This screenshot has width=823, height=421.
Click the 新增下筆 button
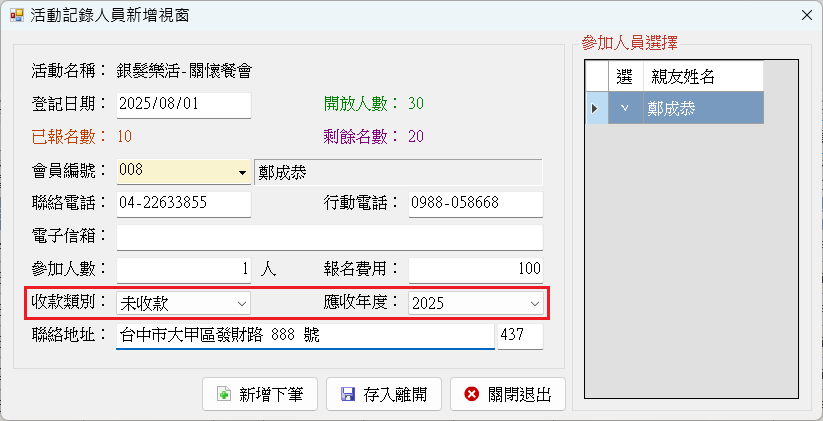click(260, 394)
